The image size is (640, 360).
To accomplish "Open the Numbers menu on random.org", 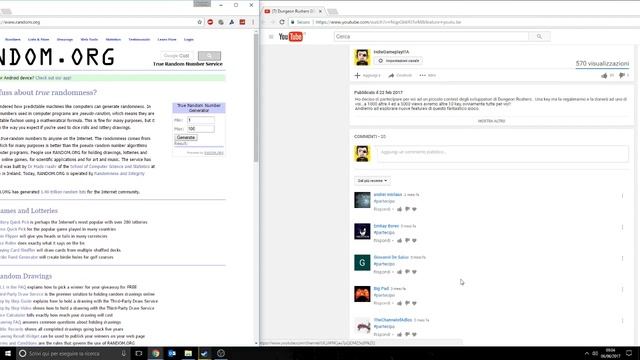I will pyautogui.click(x=13, y=40).
